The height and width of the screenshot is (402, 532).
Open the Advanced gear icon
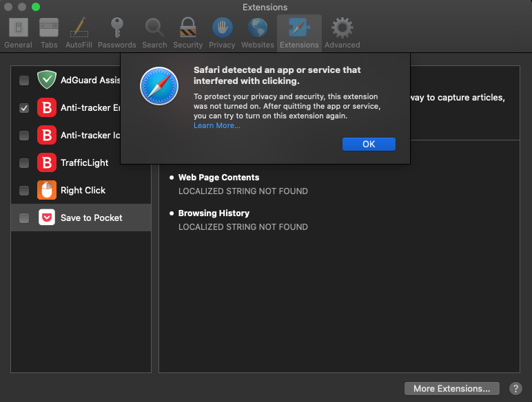(342, 27)
